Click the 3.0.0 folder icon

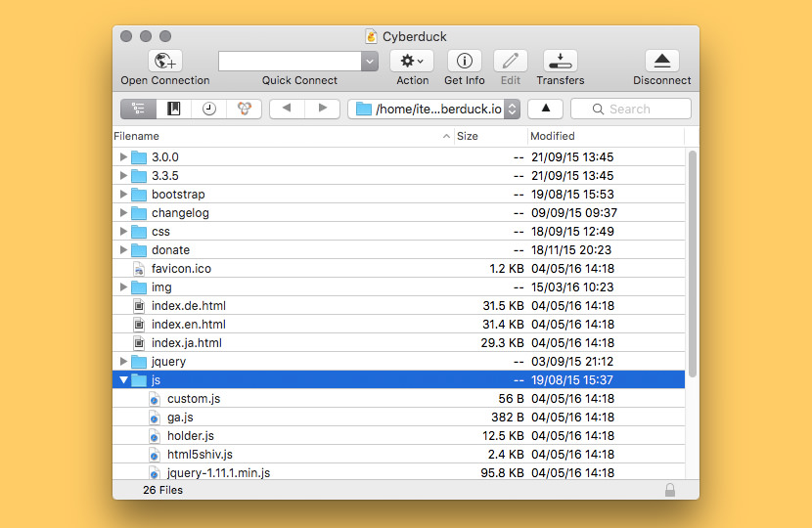pos(139,156)
